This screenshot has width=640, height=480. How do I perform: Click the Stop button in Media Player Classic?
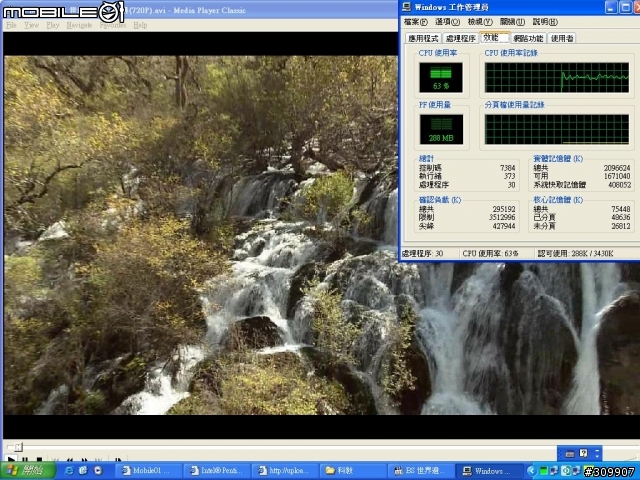pos(39,460)
